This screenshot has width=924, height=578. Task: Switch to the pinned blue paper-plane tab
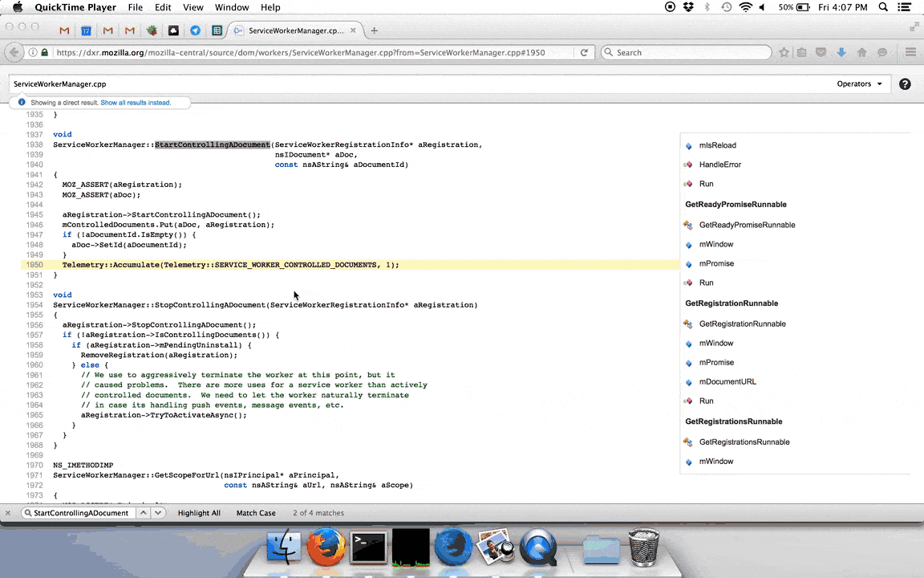[x=195, y=31]
